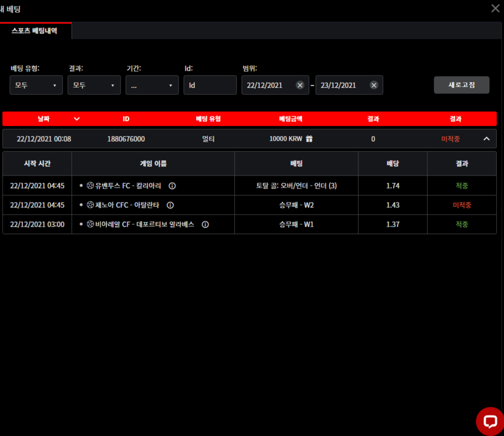
Task: Click 유벤투스 FC - 칼리아리 game name
Action: pyautogui.click(x=128, y=186)
